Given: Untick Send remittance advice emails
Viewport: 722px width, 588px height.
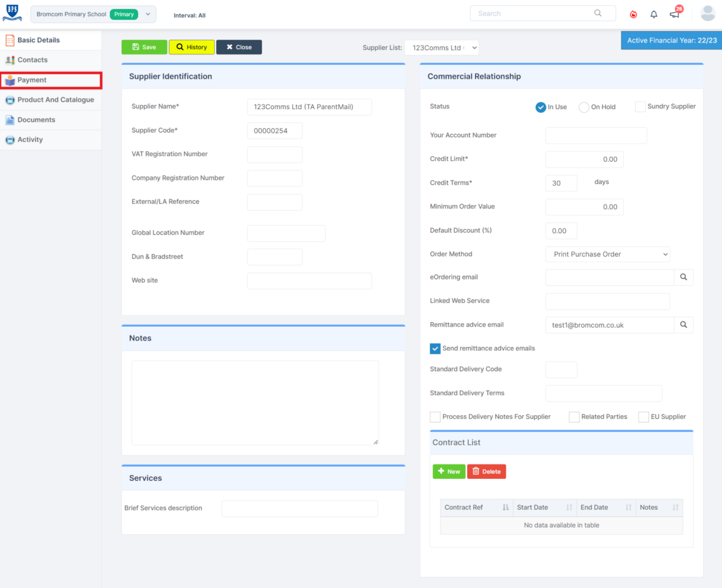Looking at the screenshot, I should (x=435, y=349).
